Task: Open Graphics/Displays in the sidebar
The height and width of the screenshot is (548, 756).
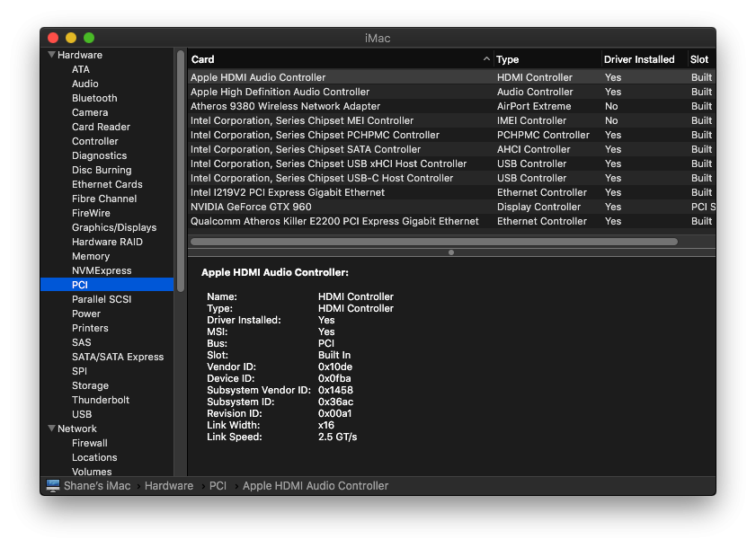Action: coord(114,227)
